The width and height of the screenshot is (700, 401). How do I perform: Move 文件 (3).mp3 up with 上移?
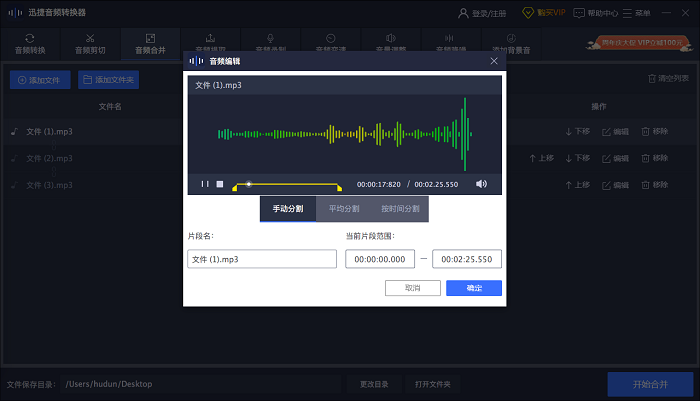coord(578,185)
